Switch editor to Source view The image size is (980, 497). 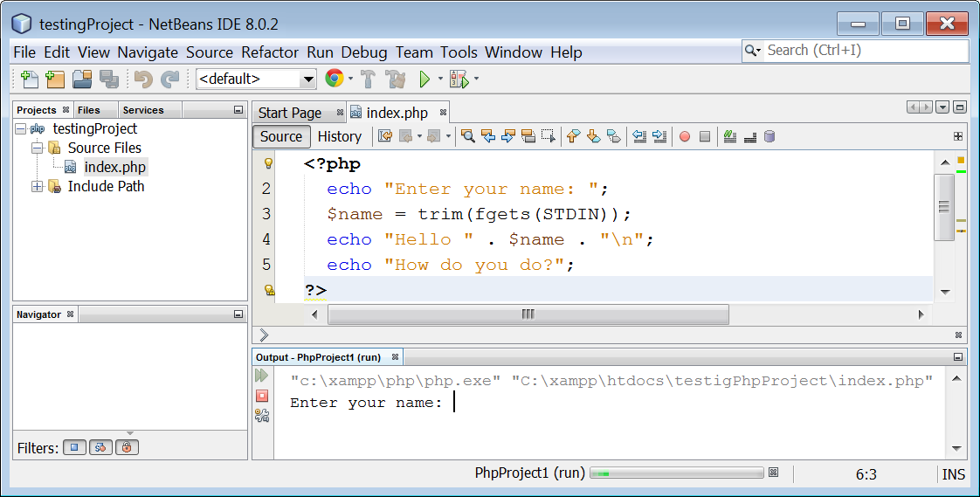coord(281,136)
